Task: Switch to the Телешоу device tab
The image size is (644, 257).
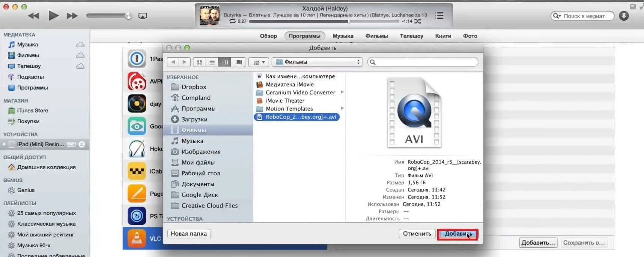Action: pyautogui.click(x=411, y=36)
